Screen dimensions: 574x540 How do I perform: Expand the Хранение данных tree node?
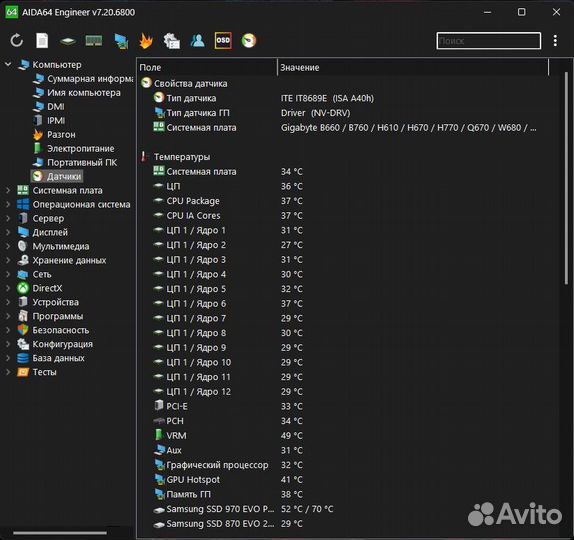[x=8, y=260]
